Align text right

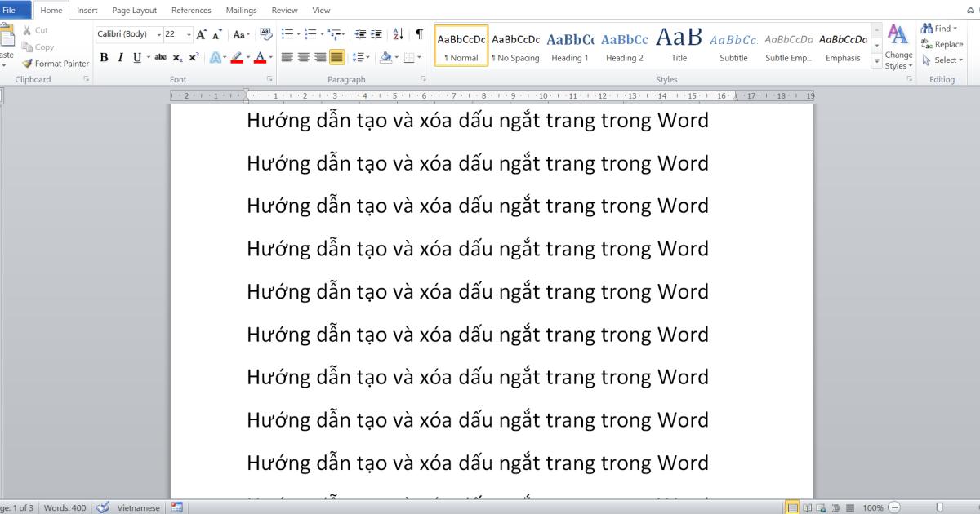pos(319,57)
